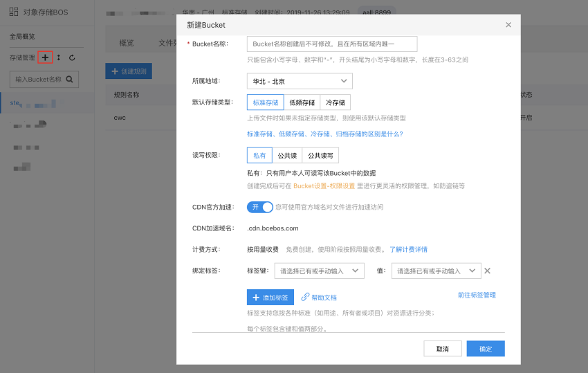
Task: Select 公共读 permission option
Action: click(x=287, y=155)
